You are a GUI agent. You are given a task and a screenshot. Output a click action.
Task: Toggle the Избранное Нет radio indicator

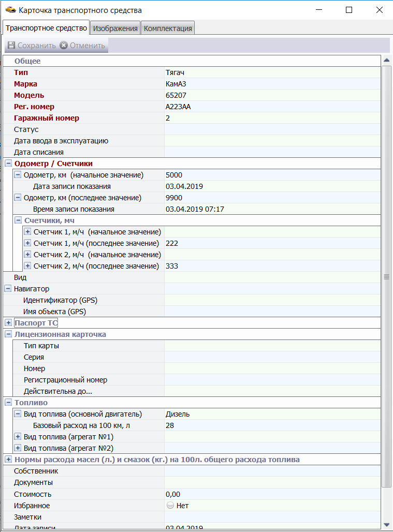[x=170, y=506]
